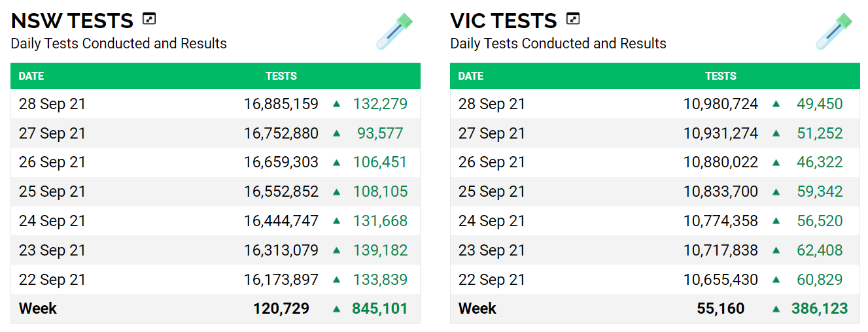Click the NSW test tube icon
The height and width of the screenshot is (332, 868).
[x=394, y=31]
